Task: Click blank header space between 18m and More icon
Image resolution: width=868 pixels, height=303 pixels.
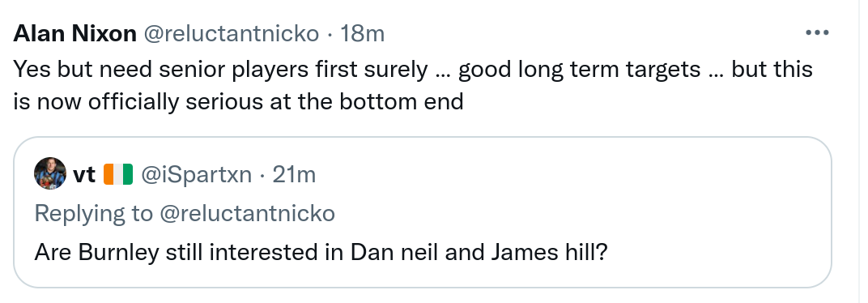Action: click(594, 34)
